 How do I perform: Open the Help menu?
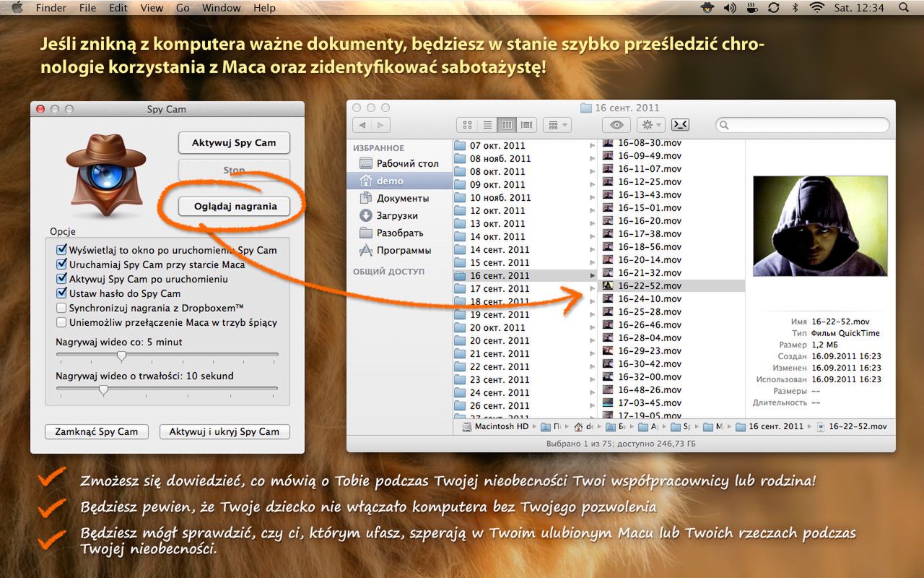point(264,8)
